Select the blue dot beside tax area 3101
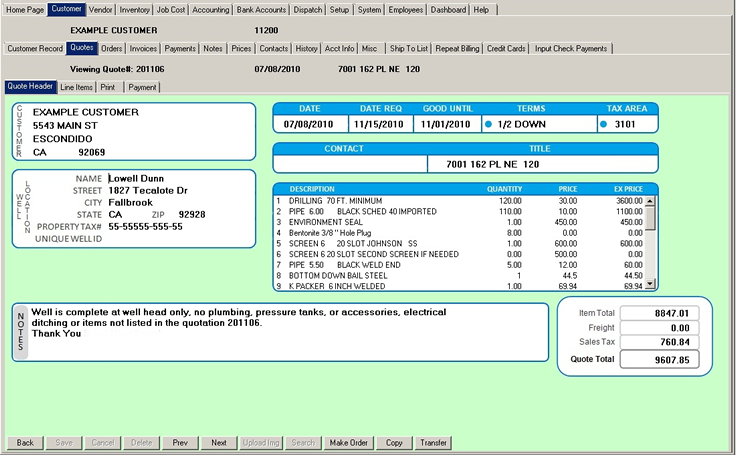The width and height of the screenshot is (736, 455). (604, 124)
